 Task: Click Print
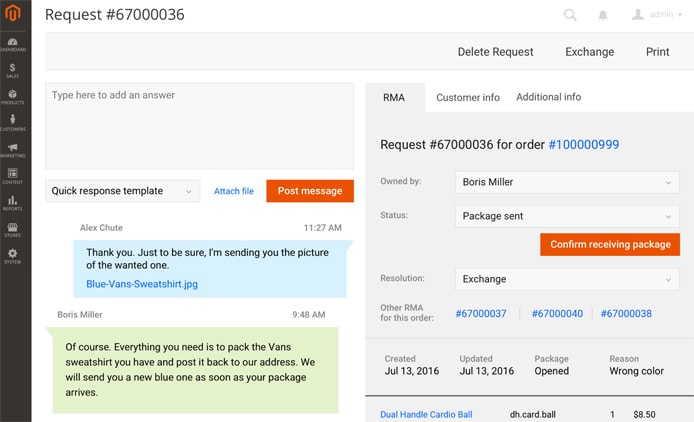click(657, 52)
